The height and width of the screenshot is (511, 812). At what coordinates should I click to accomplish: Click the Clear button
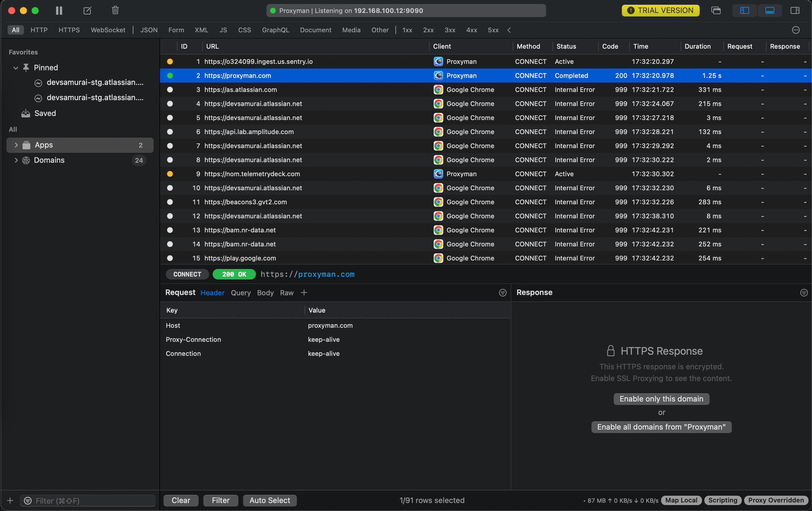[x=181, y=500]
